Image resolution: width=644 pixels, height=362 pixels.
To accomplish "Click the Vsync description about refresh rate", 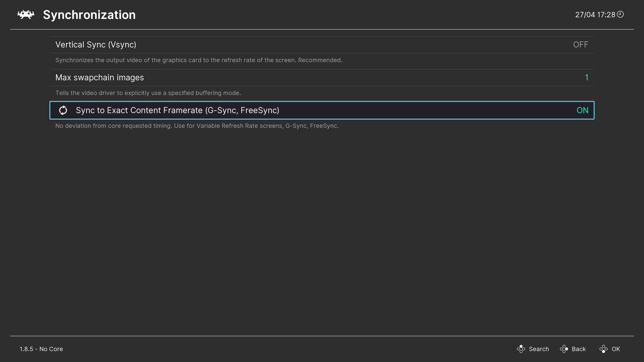I will coord(199,60).
